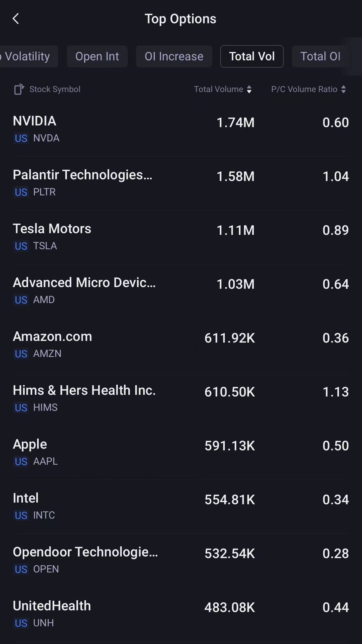This screenshot has height=644, width=362.
Task: Tap the rotate layout icon beside Stock Symbol
Action: click(x=19, y=89)
